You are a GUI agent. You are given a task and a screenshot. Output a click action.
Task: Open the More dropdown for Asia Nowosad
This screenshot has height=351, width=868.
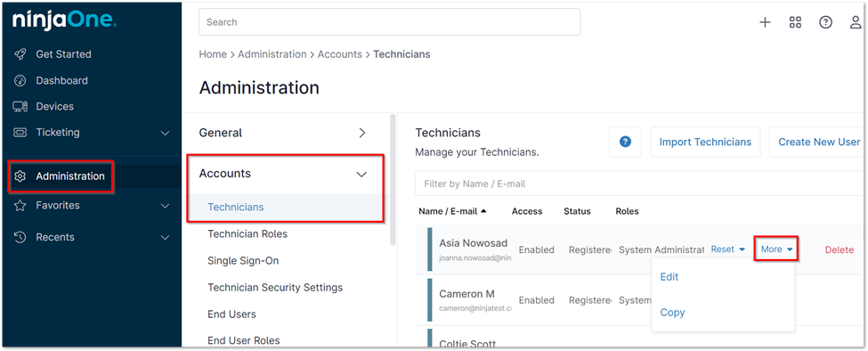776,249
